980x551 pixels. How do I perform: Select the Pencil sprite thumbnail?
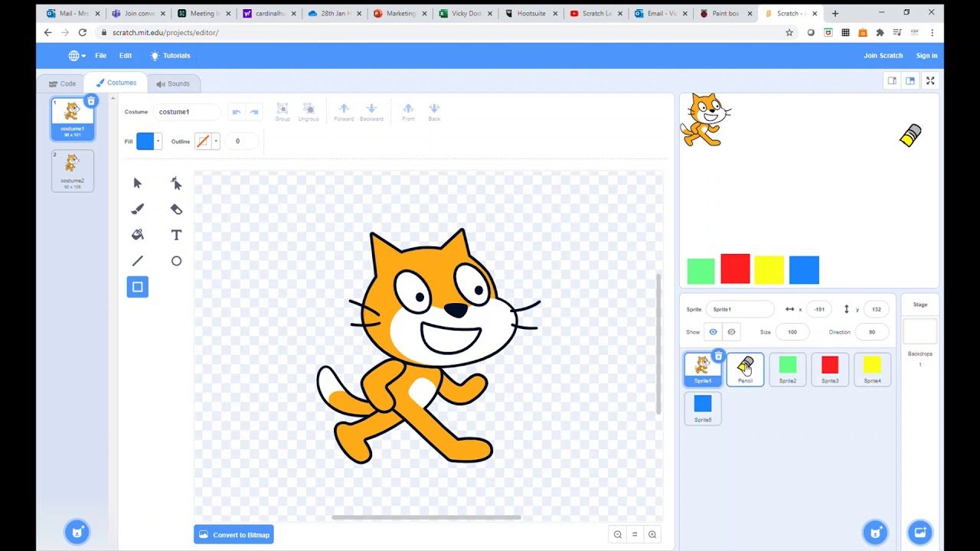pos(745,370)
